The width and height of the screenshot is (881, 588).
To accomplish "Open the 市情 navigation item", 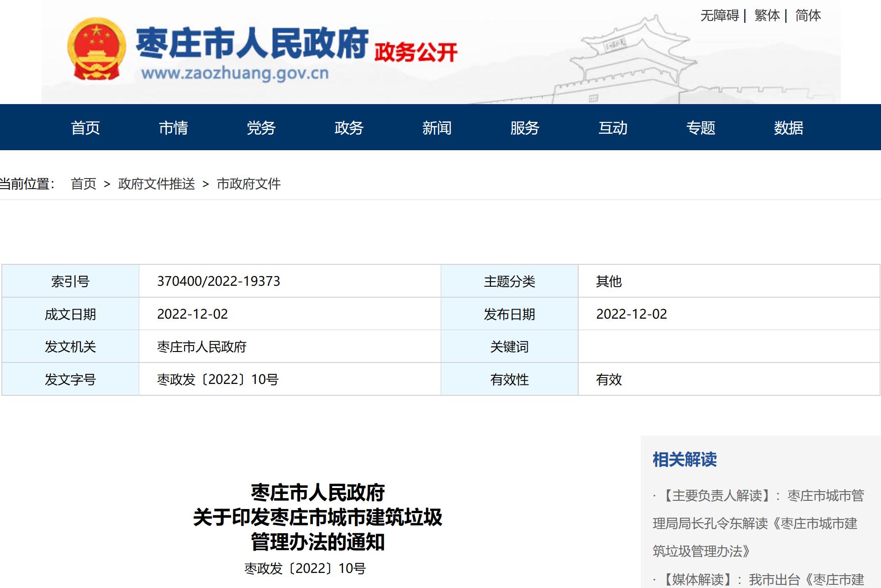I will (173, 128).
